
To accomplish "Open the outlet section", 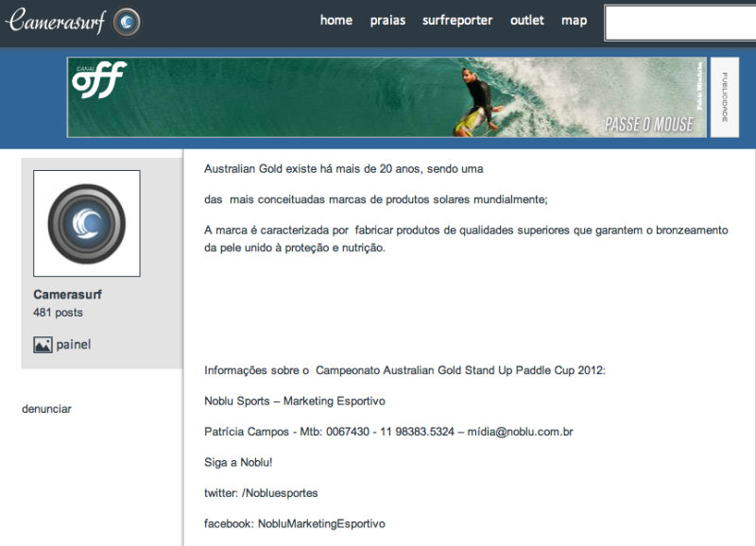I will (x=526, y=20).
